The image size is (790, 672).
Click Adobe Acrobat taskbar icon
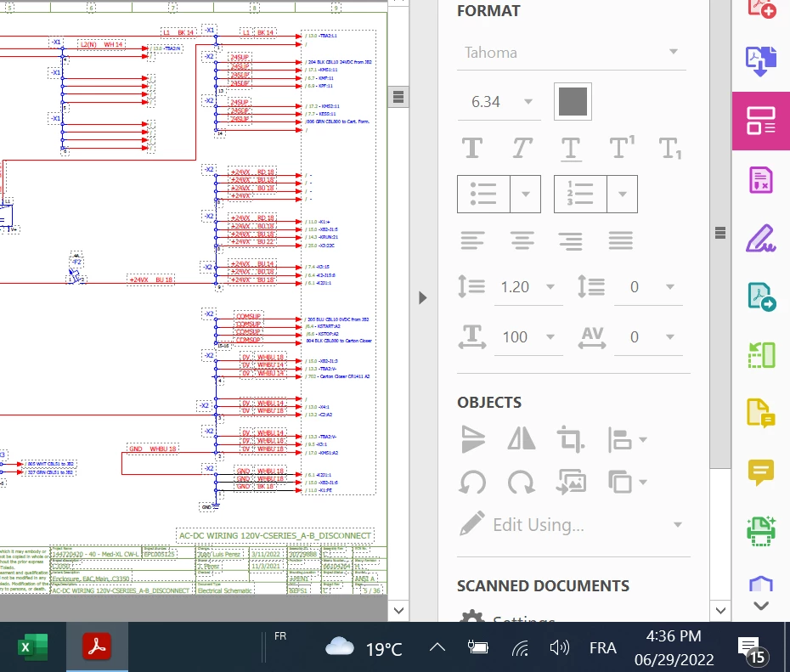[x=97, y=647]
